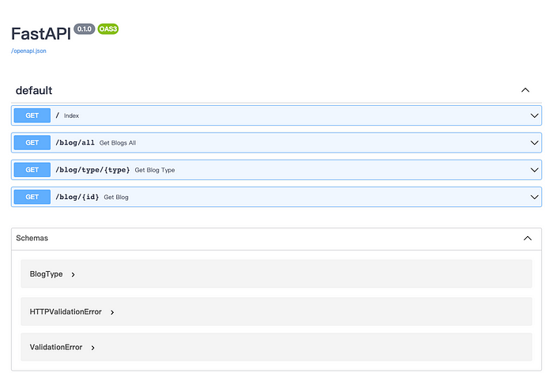The width and height of the screenshot is (553, 392).
Task: Click GET badge for /blog/type/{type} endpoint
Action: click(32, 170)
